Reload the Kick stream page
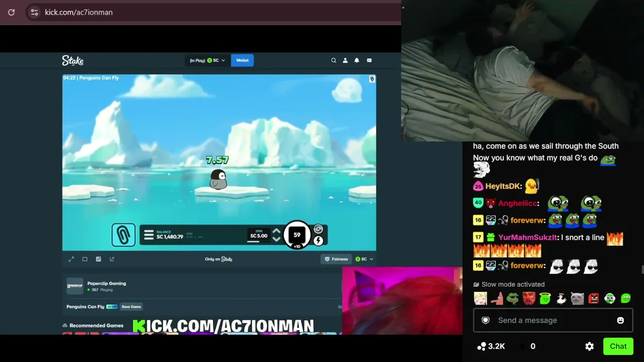Viewport: 644px width, 362px height. coord(12,12)
